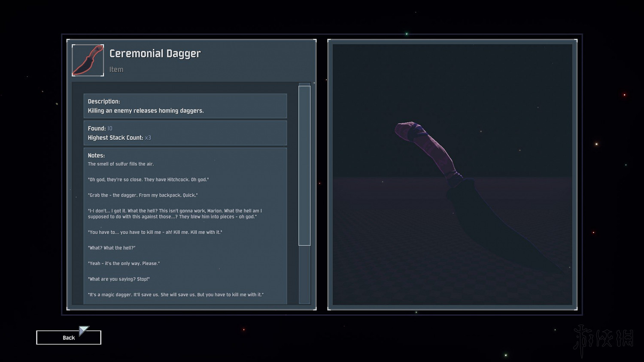Click the logbook scrollbar thumb
644x362 pixels.
(x=304, y=166)
